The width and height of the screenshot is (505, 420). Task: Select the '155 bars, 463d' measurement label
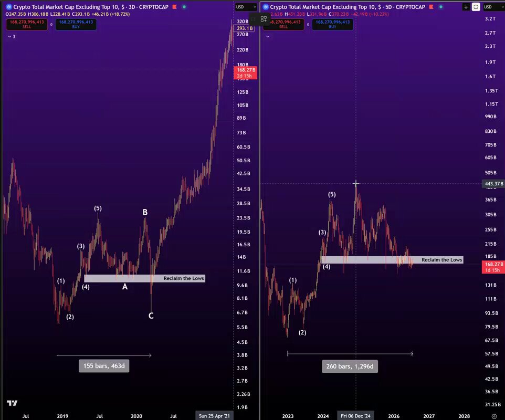(104, 366)
